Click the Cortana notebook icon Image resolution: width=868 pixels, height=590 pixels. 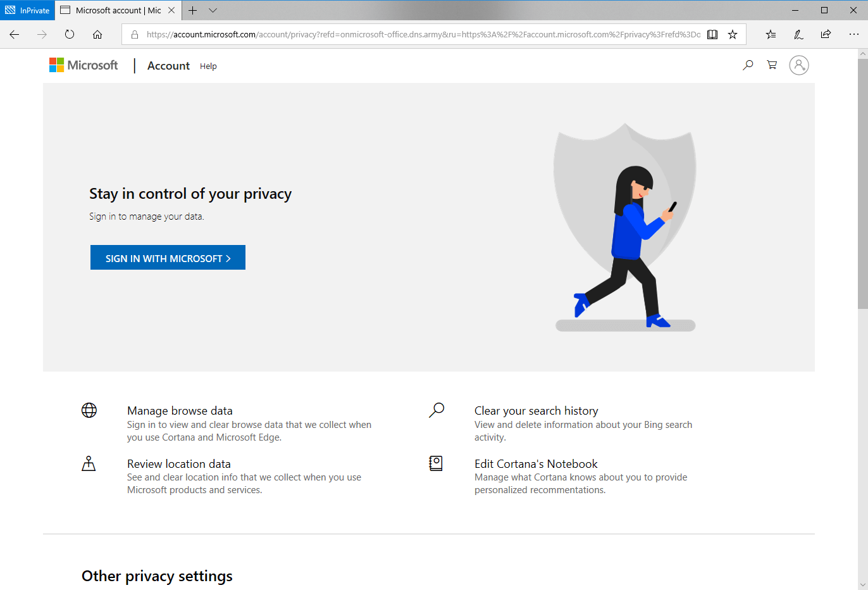(x=436, y=463)
